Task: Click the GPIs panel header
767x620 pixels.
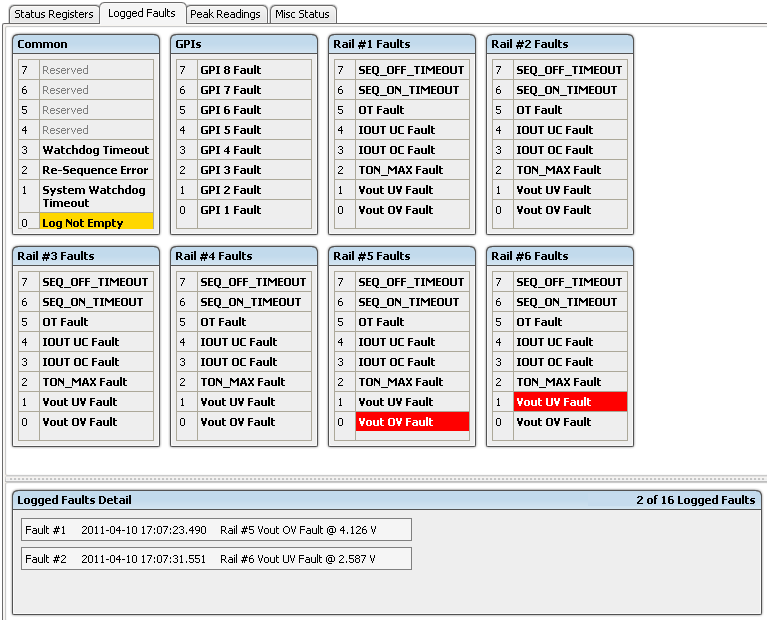Action: click(244, 44)
